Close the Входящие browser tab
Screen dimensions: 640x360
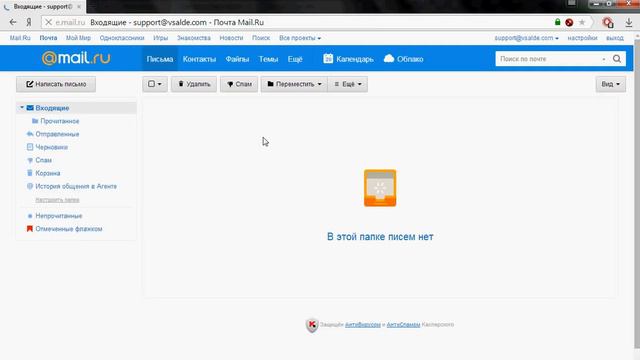79,7
